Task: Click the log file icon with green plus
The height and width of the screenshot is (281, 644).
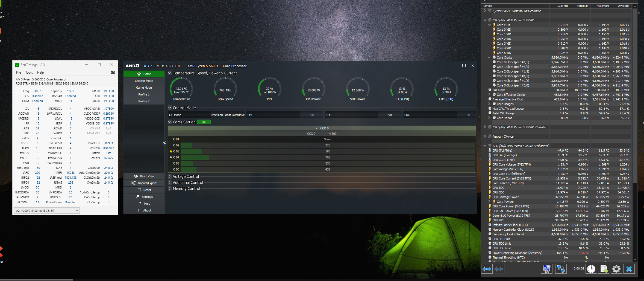Action: click(604, 269)
